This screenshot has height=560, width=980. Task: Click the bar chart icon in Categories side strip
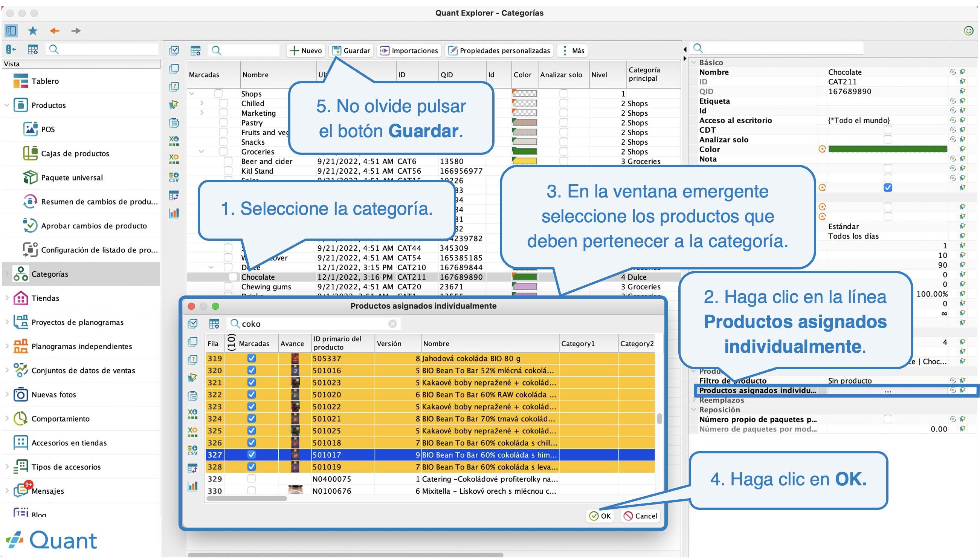174,213
